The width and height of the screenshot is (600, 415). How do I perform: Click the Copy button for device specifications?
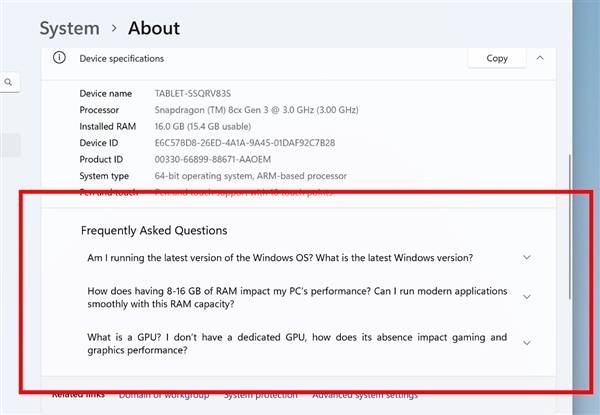tap(497, 58)
